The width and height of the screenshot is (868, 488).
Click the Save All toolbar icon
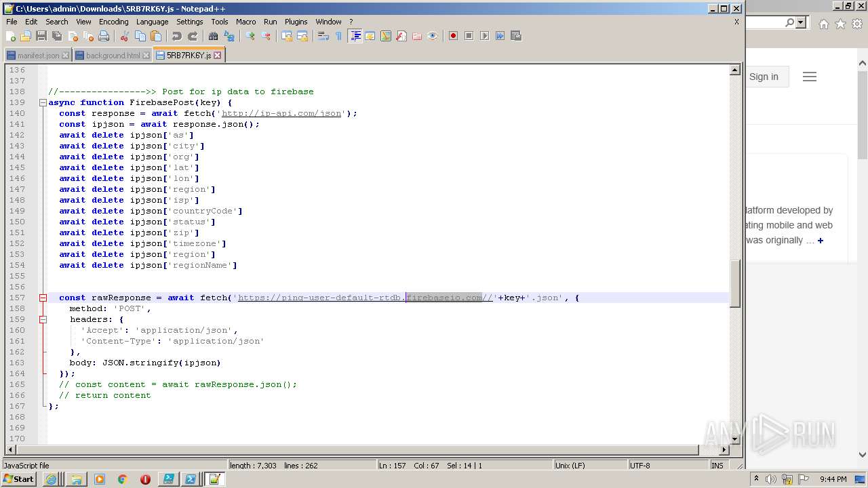(x=57, y=36)
